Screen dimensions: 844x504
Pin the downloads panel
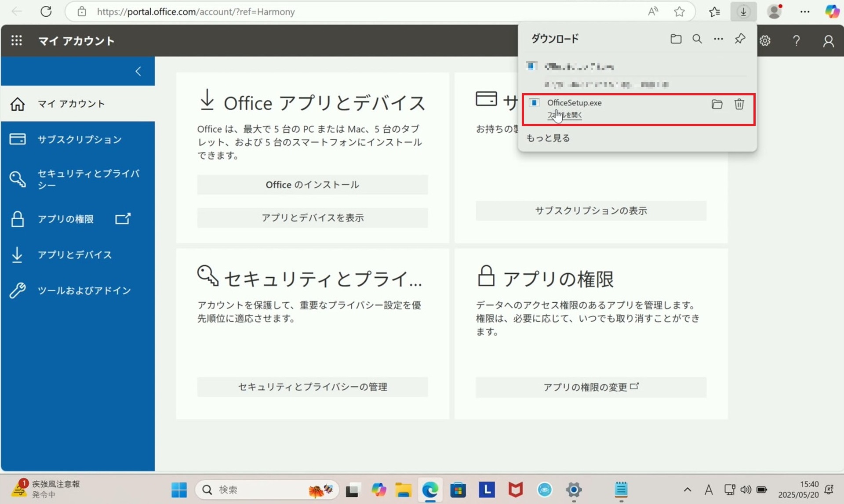pyautogui.click(x=740, y=39)
